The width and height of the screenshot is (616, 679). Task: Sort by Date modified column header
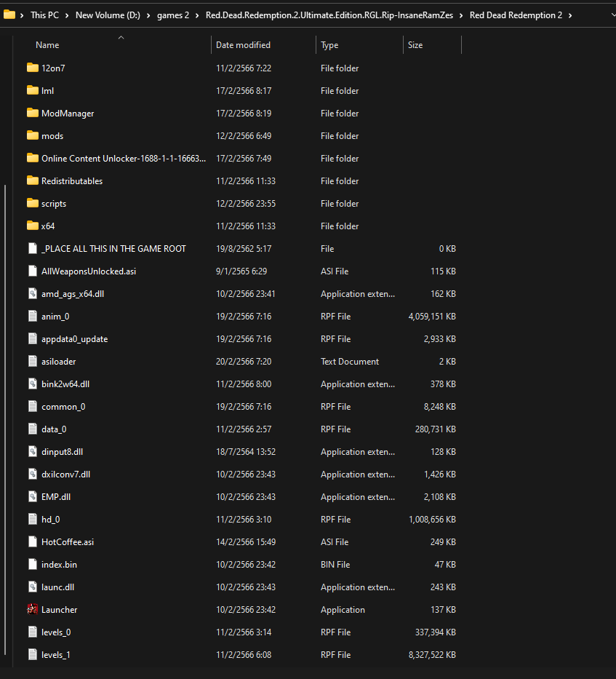243,45
